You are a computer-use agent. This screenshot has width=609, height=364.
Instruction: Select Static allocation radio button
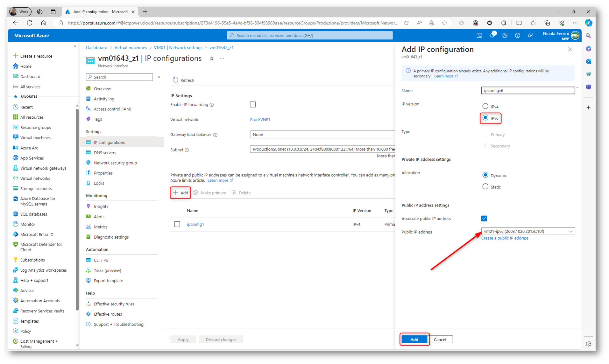point(485,186)
